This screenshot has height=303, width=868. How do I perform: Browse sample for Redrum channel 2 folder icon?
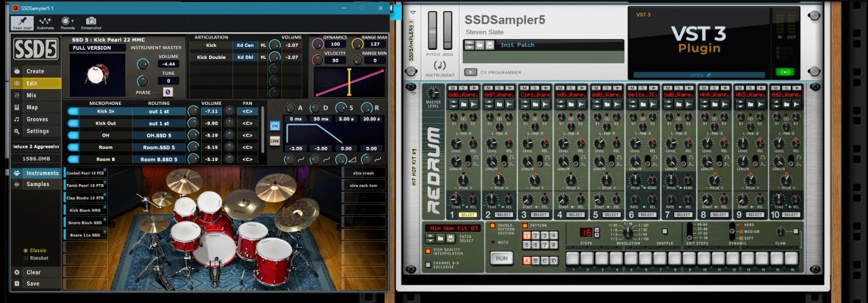(498, 104)
